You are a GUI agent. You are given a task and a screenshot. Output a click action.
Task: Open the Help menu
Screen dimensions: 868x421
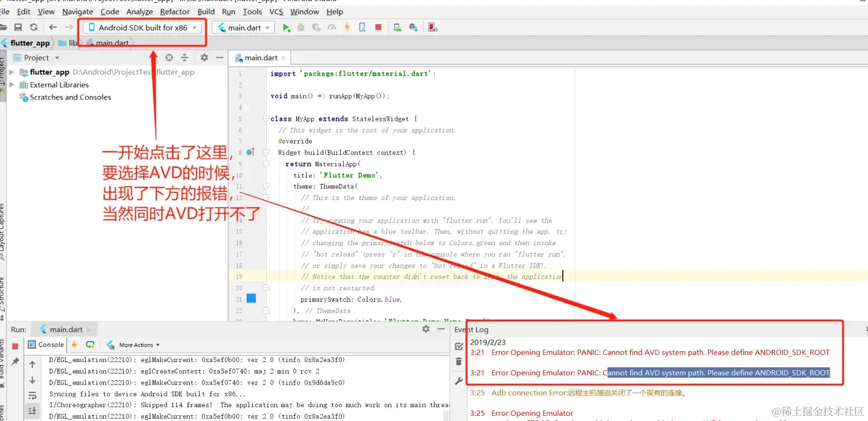[x=335, y=12]
